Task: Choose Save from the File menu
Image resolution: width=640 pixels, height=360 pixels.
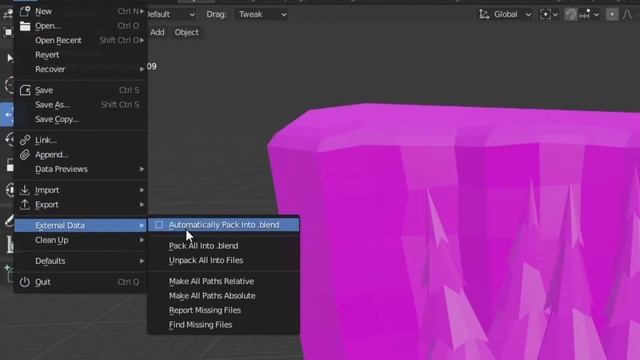Action: pyautogui.click(x=81, y=90)
